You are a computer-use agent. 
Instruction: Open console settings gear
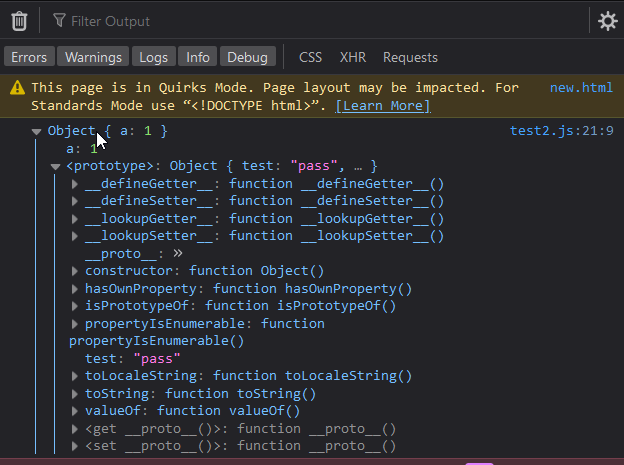tap(608, 21)
